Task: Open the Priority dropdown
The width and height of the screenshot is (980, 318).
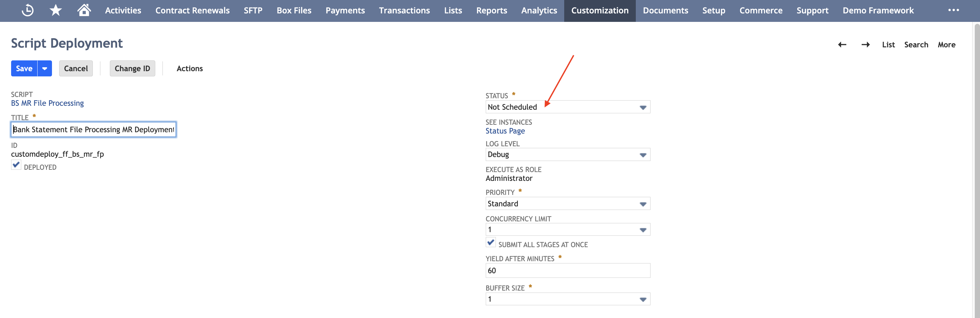Action: [x=567, y=204]
